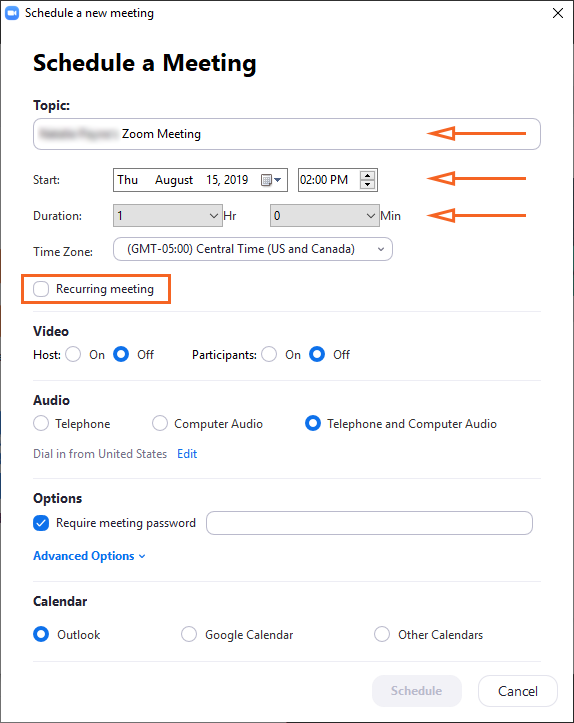Click into the meeting password field
The image size is (574, 723).
click(x=369, y=523)
